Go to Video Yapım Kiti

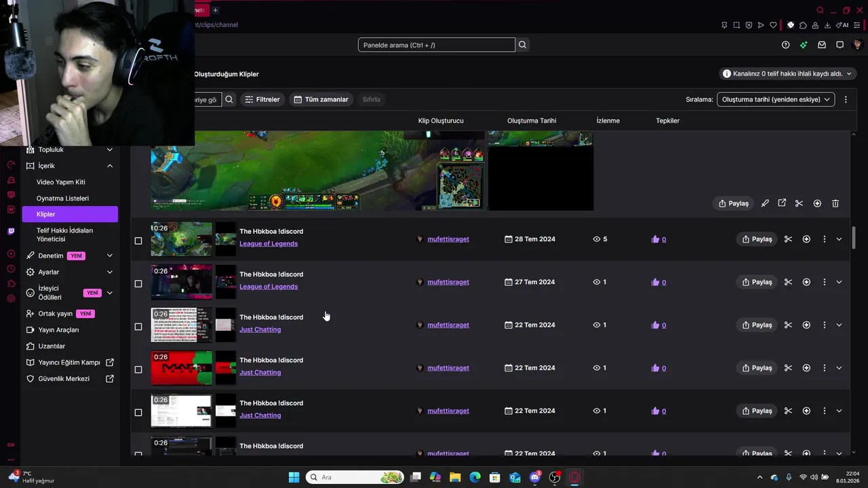[61, 182]
